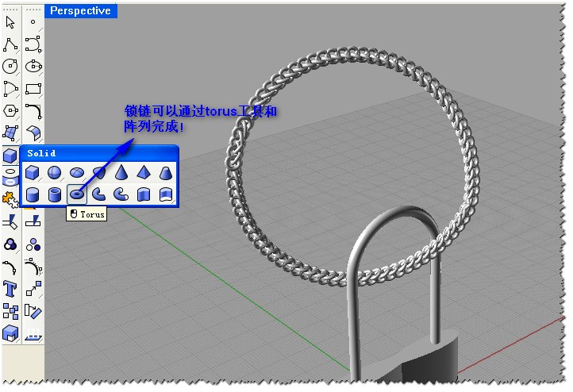Activate the Rectangle drawing tool
The width and height of the screenshot is (573, 392).
point(33,89)
